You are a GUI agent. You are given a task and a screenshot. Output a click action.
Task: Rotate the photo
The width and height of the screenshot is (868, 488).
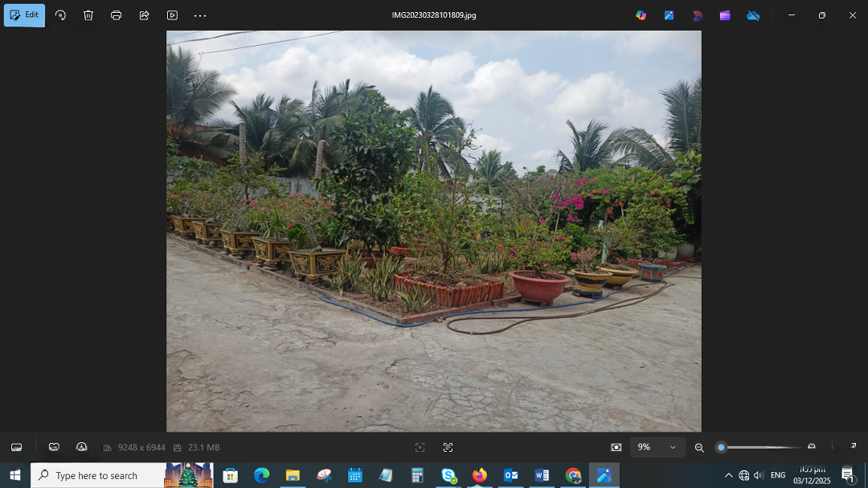pyautogui.click(x=61, y=15)
